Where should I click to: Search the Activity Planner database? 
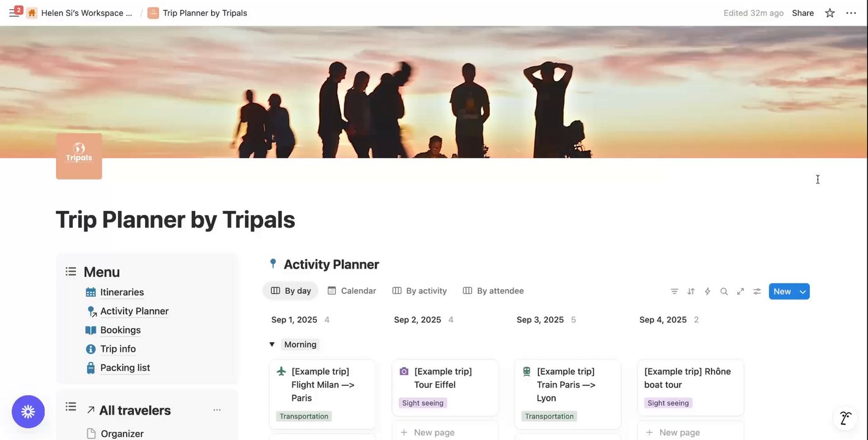coord(724,291)
